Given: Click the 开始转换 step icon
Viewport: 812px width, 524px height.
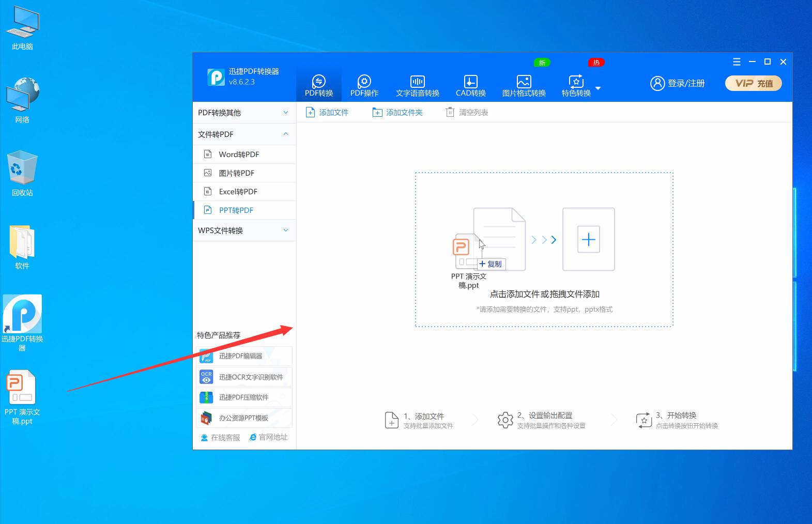Looking at the screenshot, I should pos(644,420).
